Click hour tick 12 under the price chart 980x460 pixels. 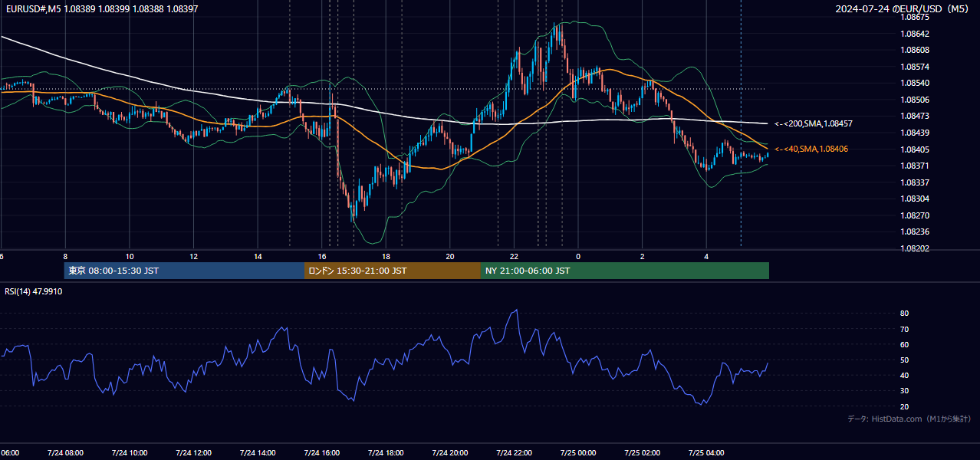[193, 256]
